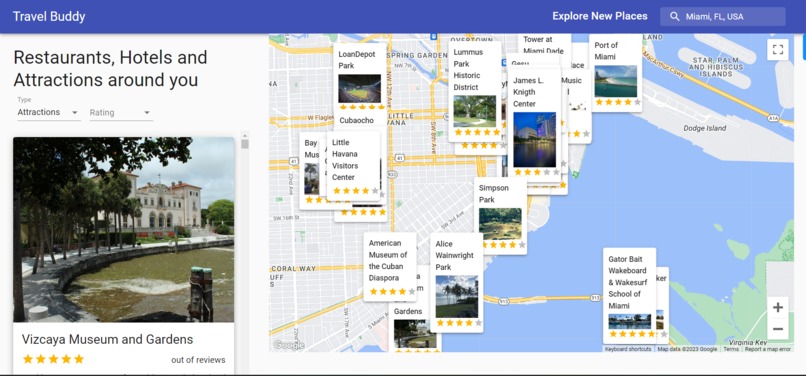This screenshot has height=376, width=806.
Task: Click the Dodge Island map label
Action: click(x=705, y=128)
